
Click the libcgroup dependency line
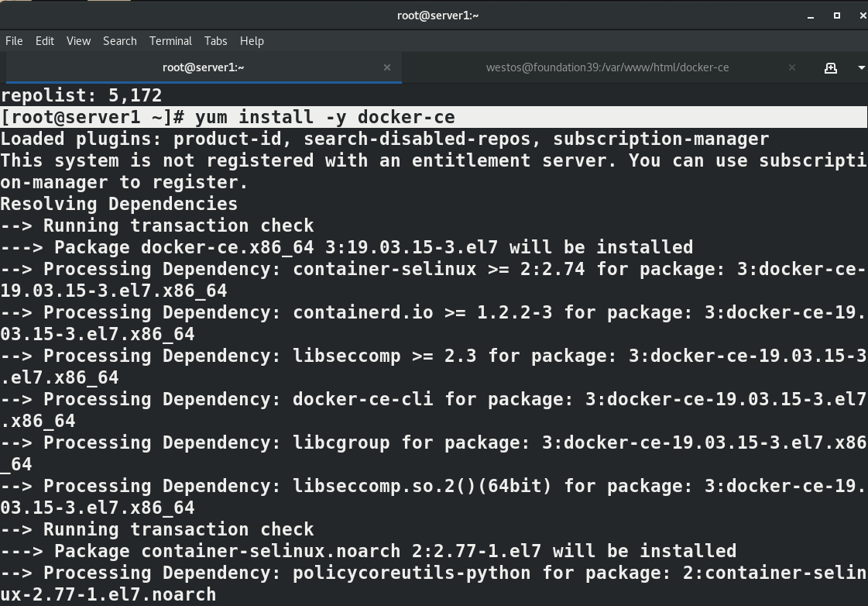tap(434, 453)
